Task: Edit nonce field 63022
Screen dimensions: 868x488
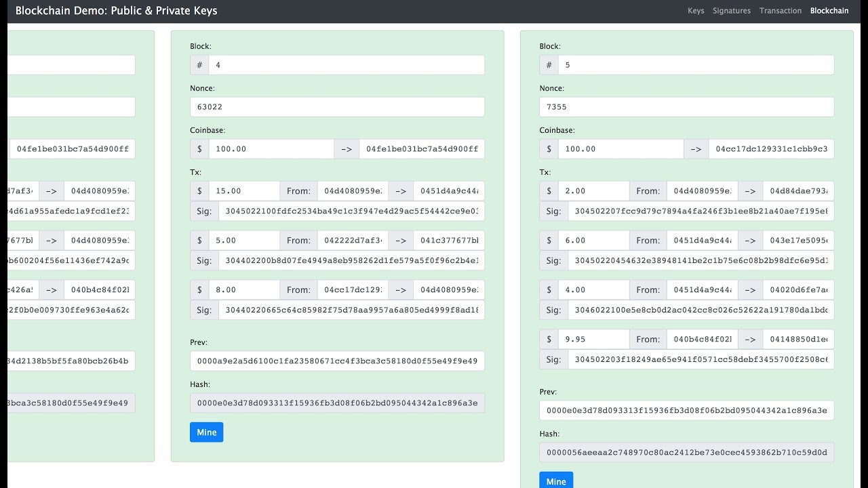Action: pos(338,107)
